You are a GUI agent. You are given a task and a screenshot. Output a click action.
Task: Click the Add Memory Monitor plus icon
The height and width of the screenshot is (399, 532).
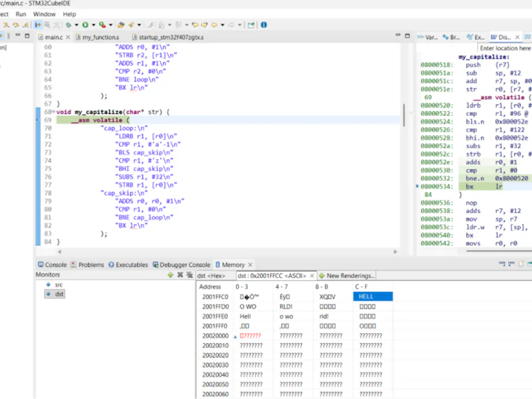170,275
